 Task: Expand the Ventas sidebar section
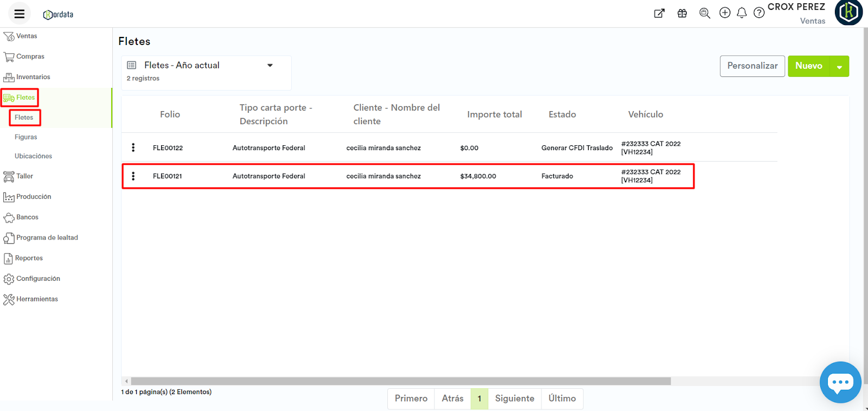click(27, 36)
